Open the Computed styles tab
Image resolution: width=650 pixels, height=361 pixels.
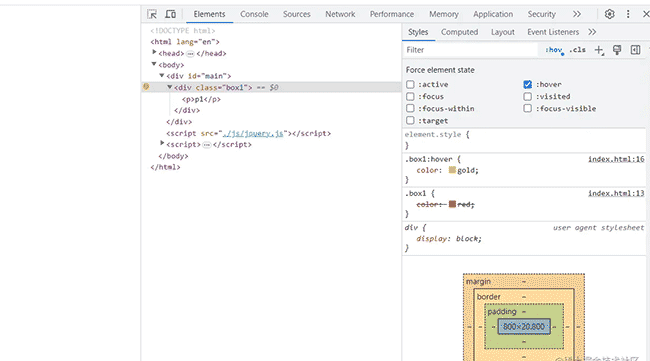[x=459, y=32]
